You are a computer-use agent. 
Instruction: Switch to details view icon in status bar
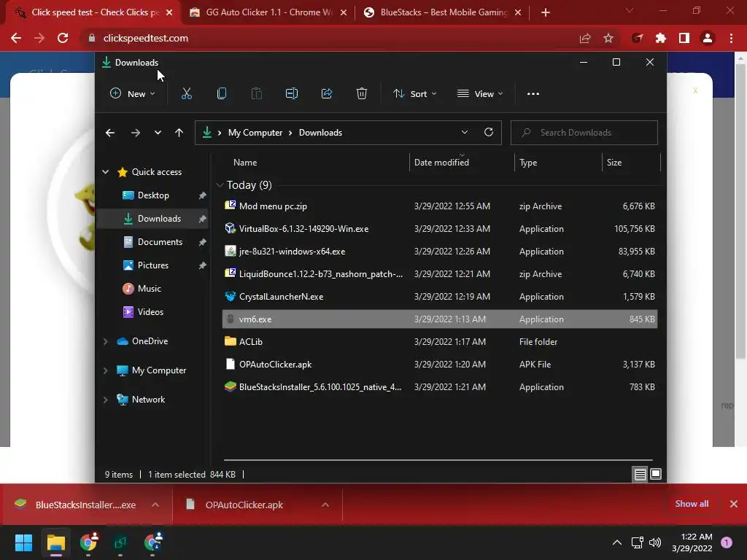[640, 474]
